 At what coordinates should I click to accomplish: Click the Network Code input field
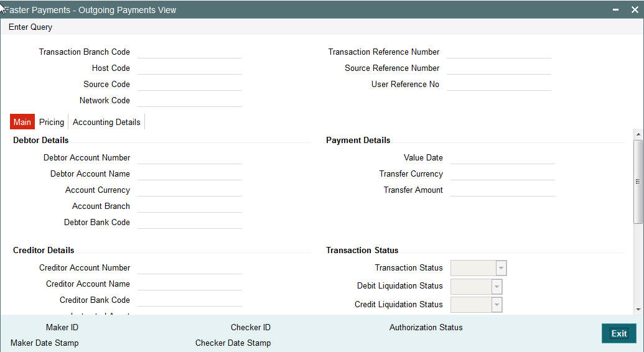(x=190, y=101)
